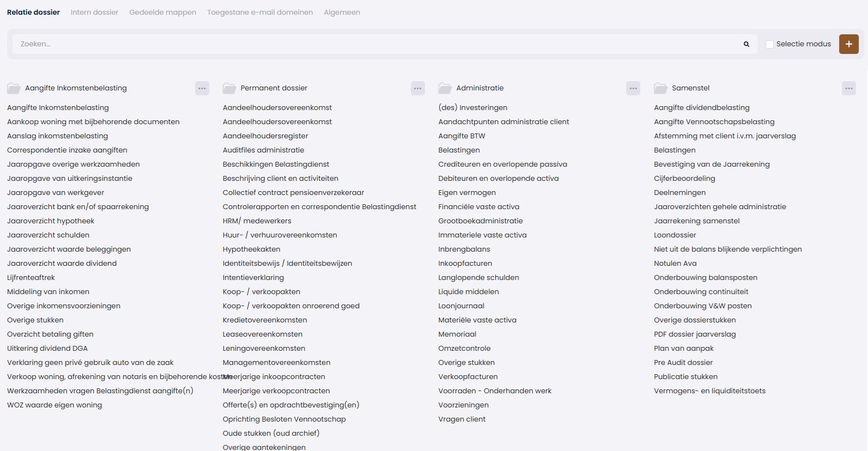Open the Samenstel folder icon
The image size is (868, 451).
(x=661, y=88)
